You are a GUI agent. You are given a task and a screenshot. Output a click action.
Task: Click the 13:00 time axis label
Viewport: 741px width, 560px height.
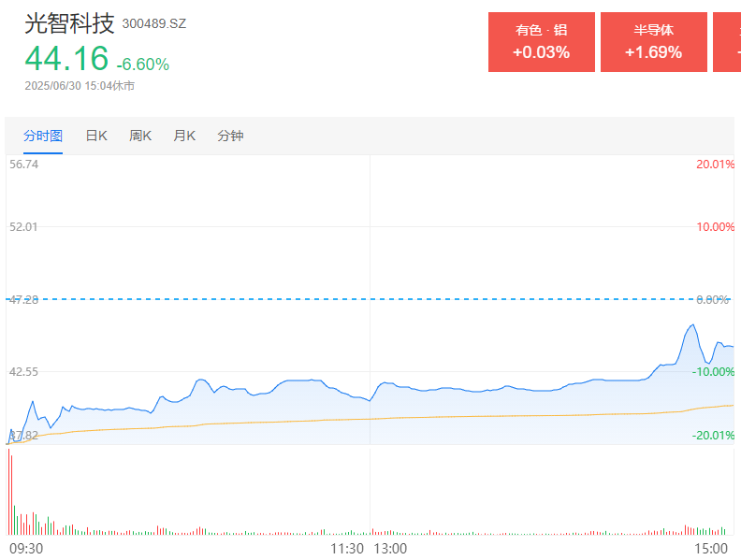(x=390, y=549)
